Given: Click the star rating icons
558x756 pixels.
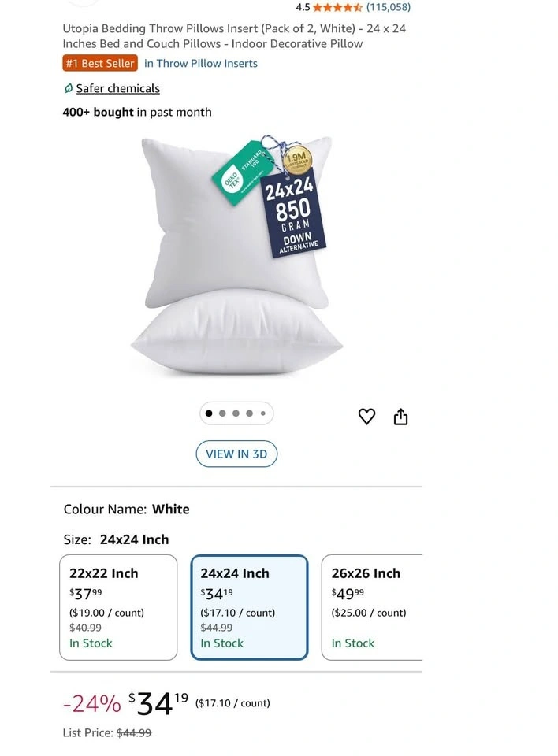Looking at the screenshot, I should pyautogui.click(x=337, y=7).
